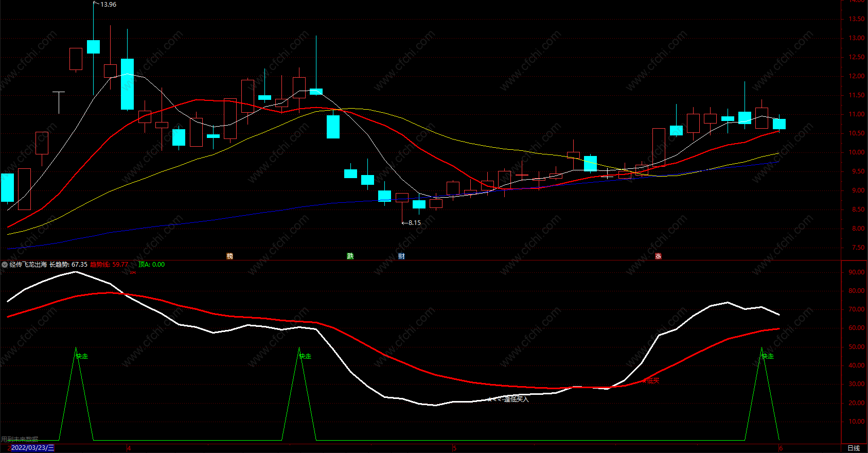Expand the 经传飞龙出海 indicator dropdown arrow
Screen dimensions: 868x453
(x=5, y=265)
